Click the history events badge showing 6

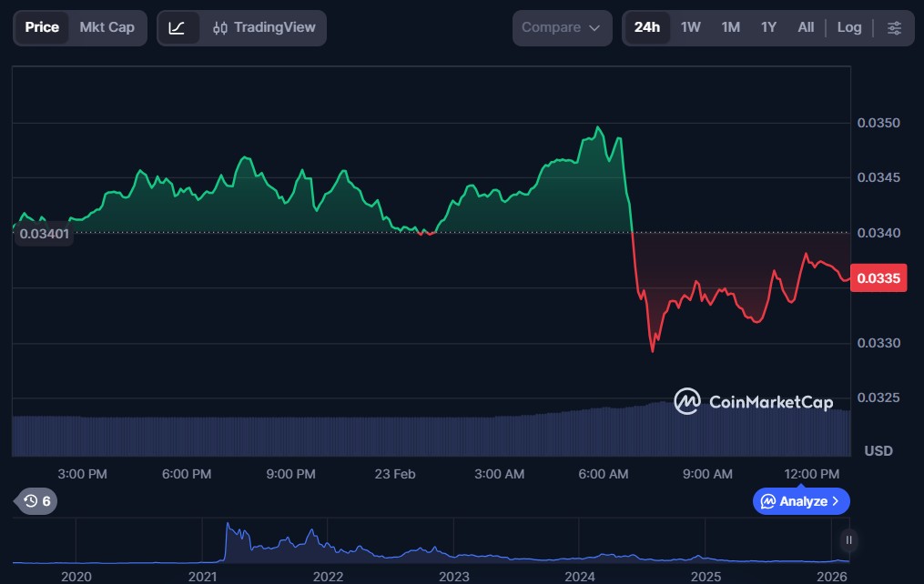[x=37, y=501]
